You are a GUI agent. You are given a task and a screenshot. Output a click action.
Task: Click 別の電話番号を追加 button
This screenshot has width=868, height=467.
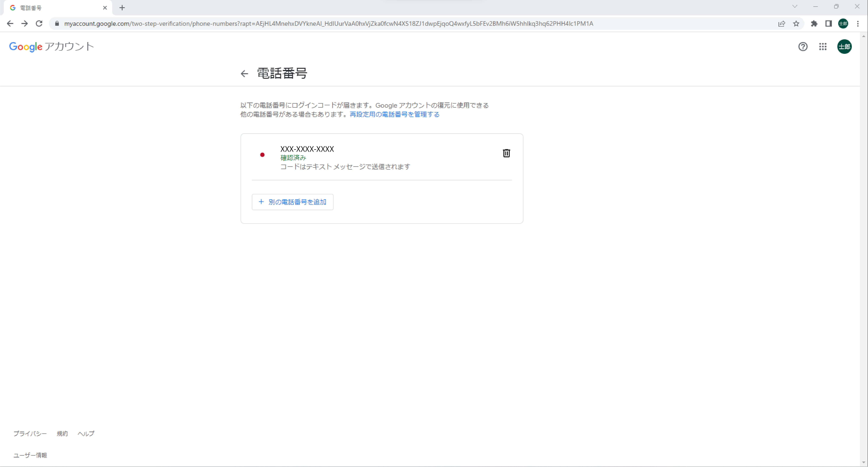pos(292,202)
